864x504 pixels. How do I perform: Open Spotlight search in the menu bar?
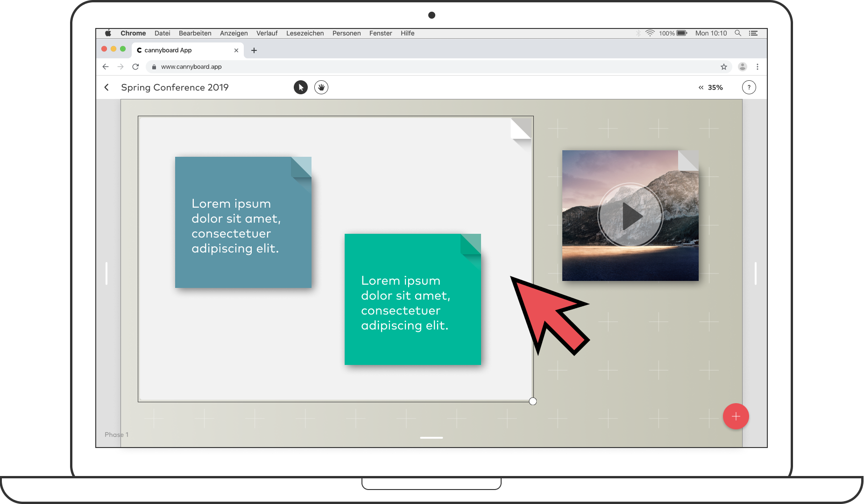tap(738, 33)
